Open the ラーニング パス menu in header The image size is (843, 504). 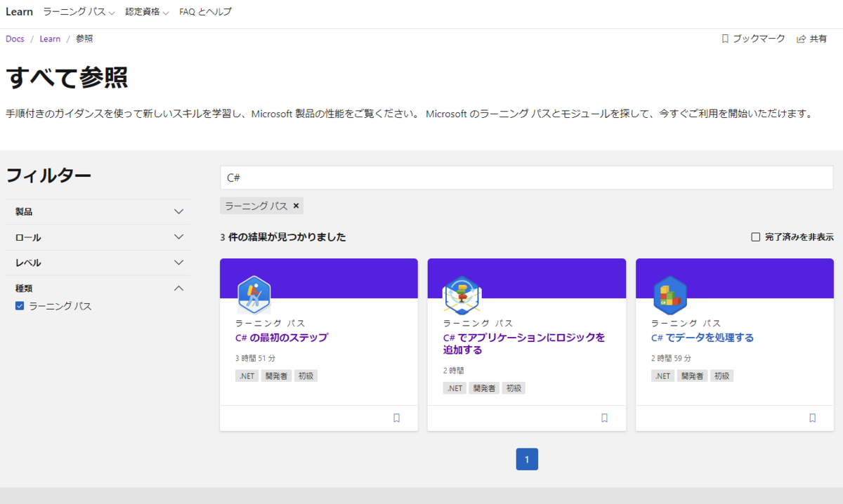click(x=79, y=12)
